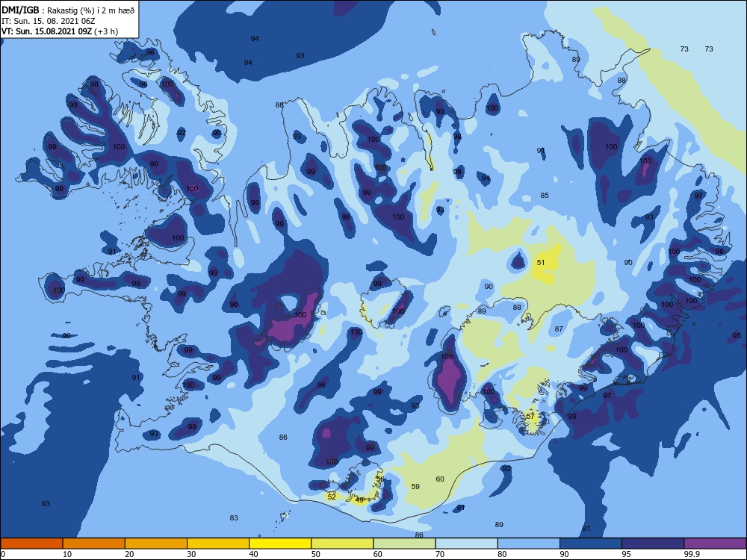Click the legend tick label 20

point(129,554)
